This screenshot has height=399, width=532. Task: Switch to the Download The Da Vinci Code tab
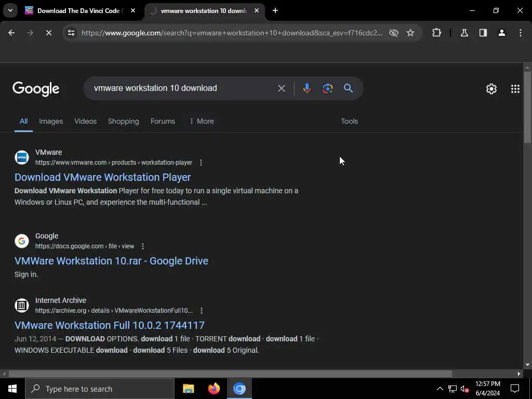click(x=81, y=10)
